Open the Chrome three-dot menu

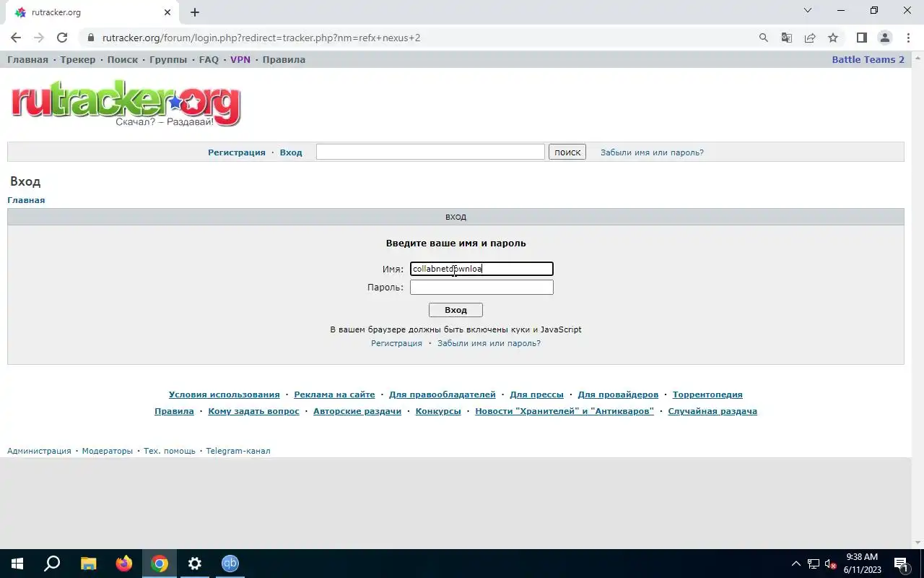click(907, 38)
